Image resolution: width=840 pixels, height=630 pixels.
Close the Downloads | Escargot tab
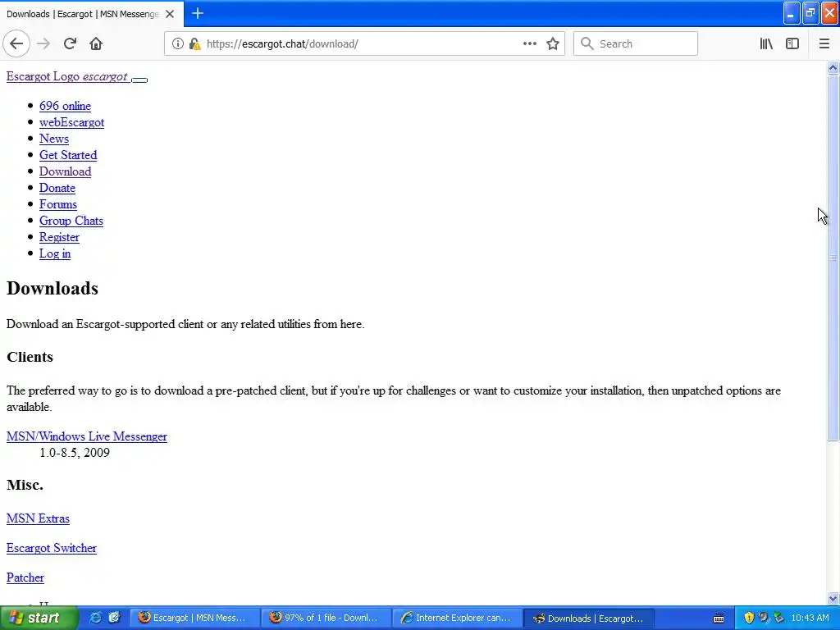pyautogui.click(x=170, y=14)
